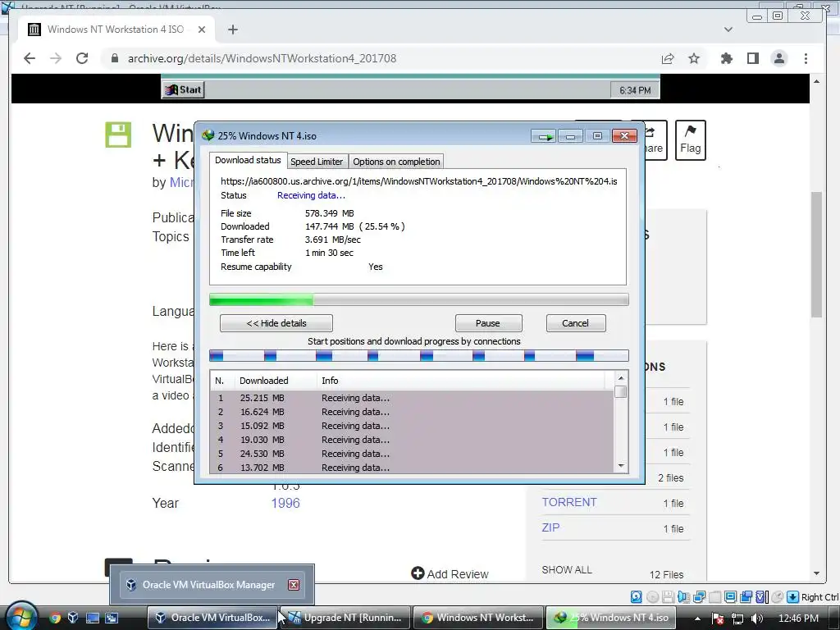Click VirtualBox network status icon
Screen dimensions: 840x630
click(699, 596)
